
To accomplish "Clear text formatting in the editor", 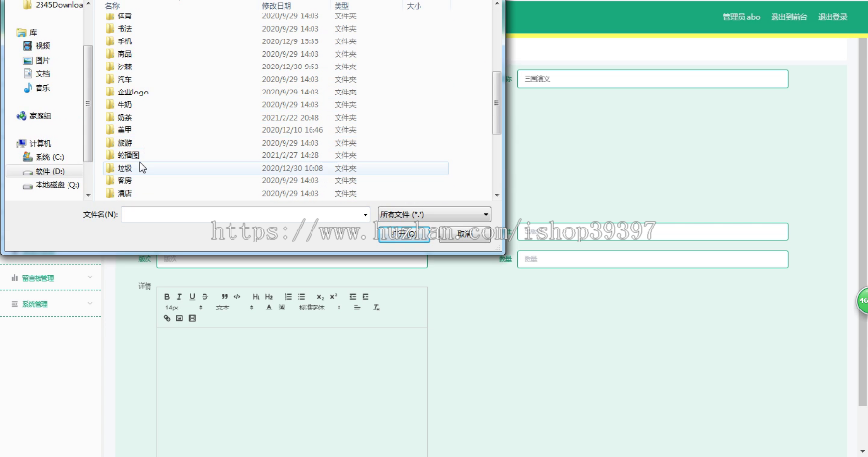I will click(376, 308).
